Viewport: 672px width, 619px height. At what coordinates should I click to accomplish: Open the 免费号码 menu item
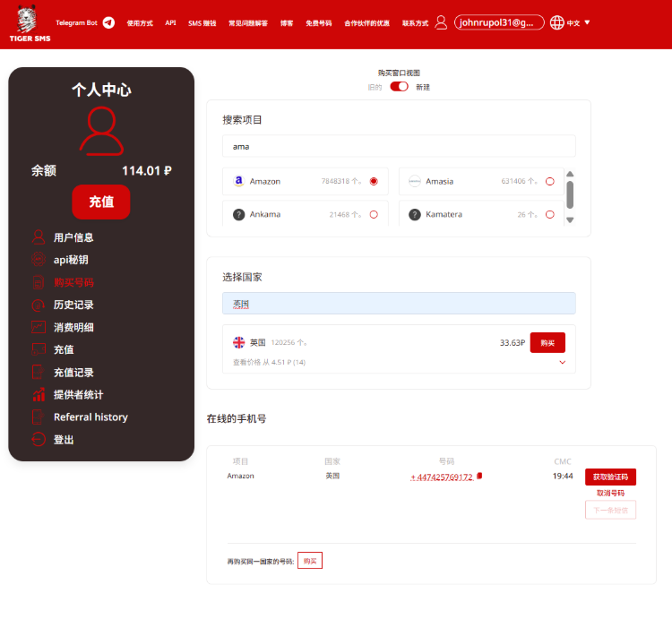click(318, 23)
